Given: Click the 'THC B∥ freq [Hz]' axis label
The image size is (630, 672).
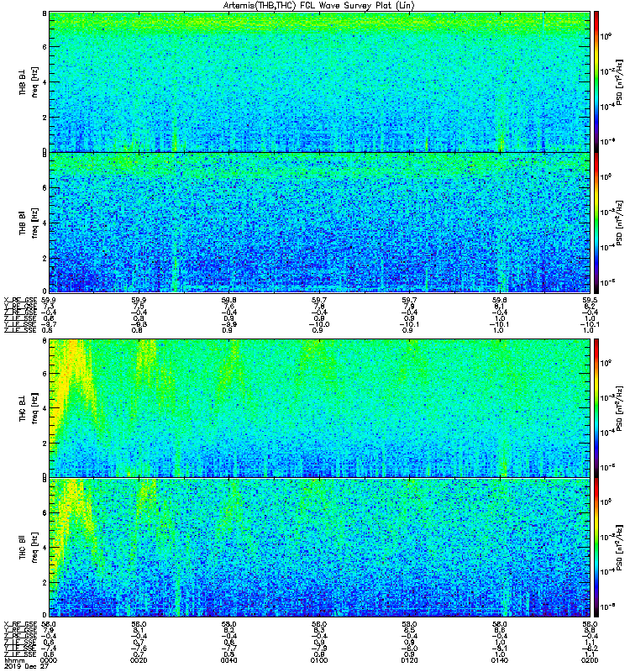Looking at the screenshot, I should 29,548.
